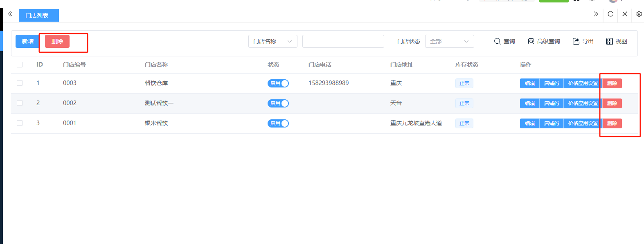Switch to the 门店列表 tab

[x=38, y=16]
